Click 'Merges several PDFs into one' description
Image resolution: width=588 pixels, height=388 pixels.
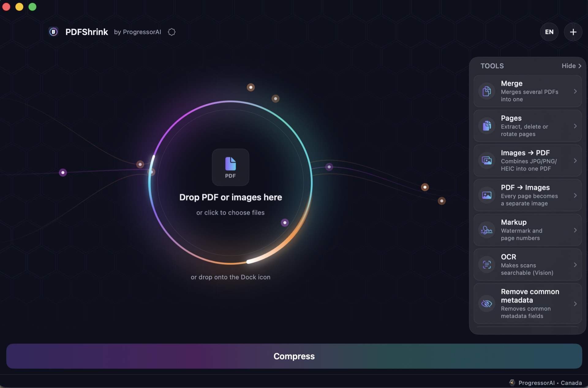(x=530, y=96)
